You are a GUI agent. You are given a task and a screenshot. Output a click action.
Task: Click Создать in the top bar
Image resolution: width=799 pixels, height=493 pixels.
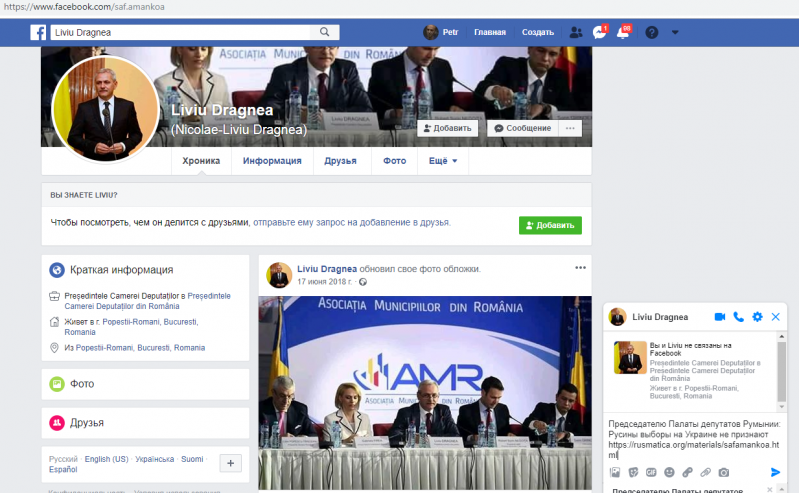538,32
